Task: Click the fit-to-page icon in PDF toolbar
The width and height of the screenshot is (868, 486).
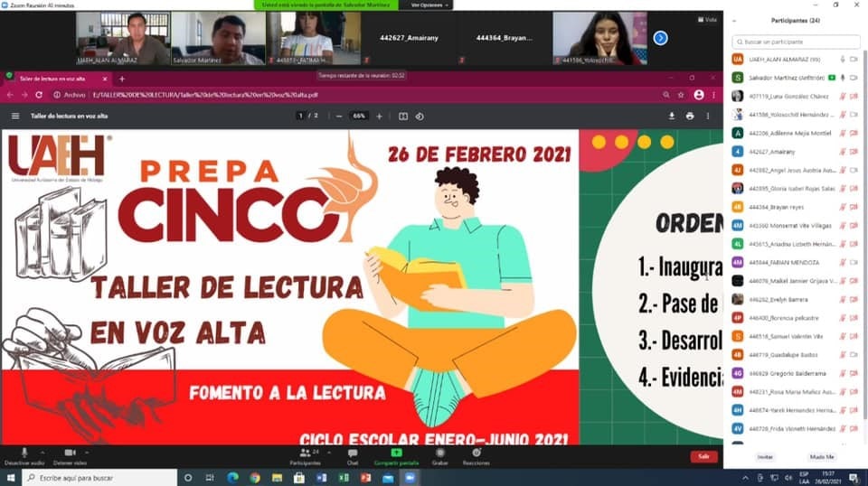Action: 403,117
